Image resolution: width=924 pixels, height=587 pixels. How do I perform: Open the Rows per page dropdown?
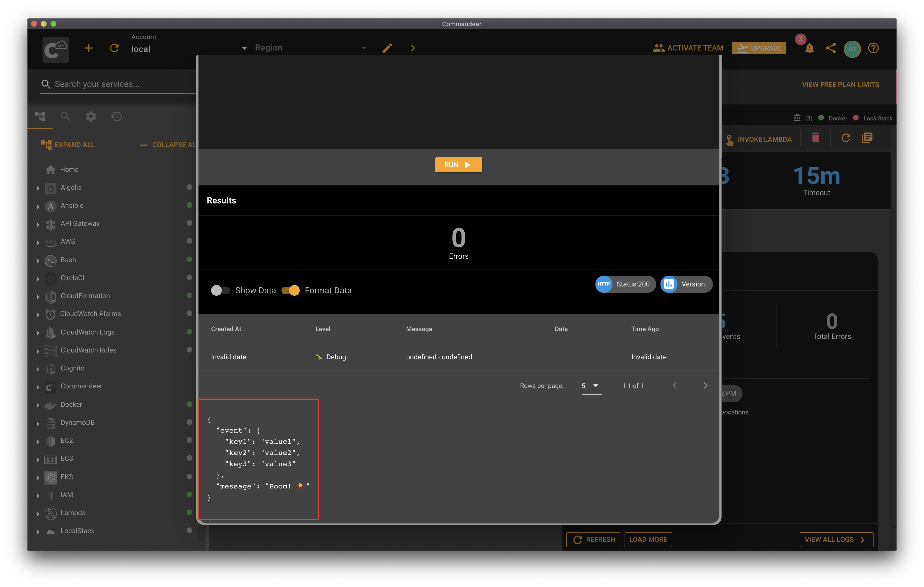[x=591, y=386]
